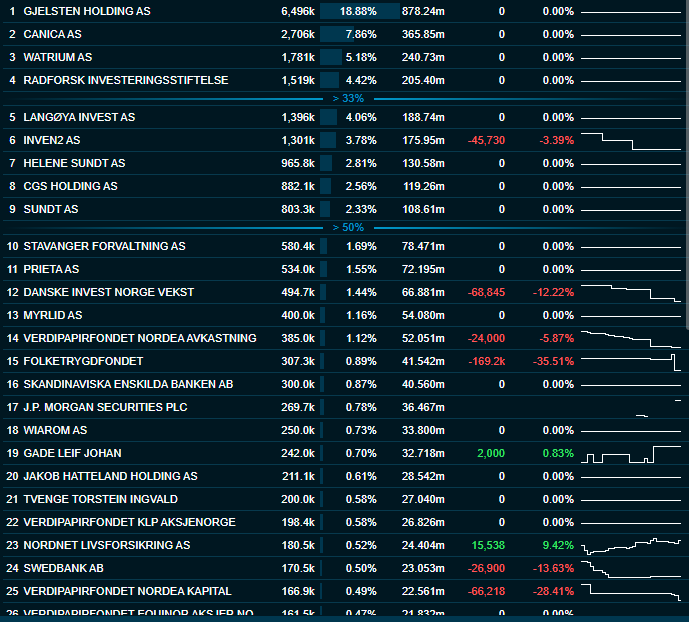The image size is (689, 622).
Task: Select SUNDT AS shareholder name
Action: (51, 209)
